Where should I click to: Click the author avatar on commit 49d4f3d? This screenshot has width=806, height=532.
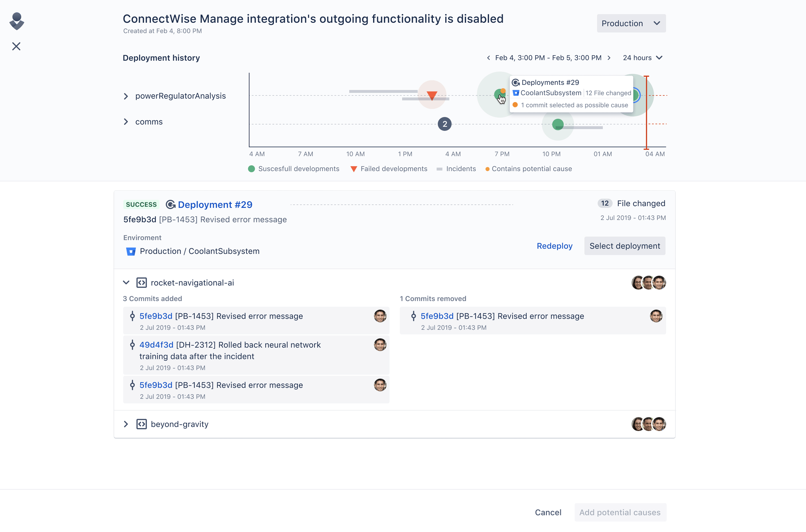click(x=380, y=345)
